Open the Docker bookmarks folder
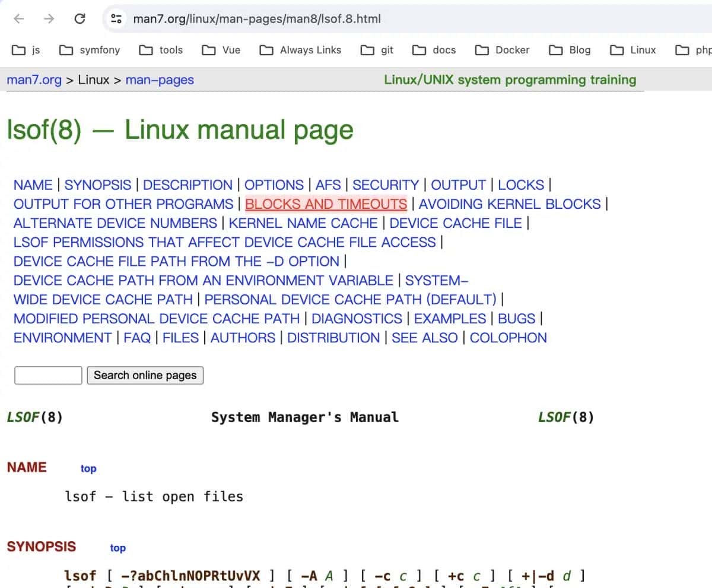The width and height of the screenshot is (712, 588). (501, 50)
